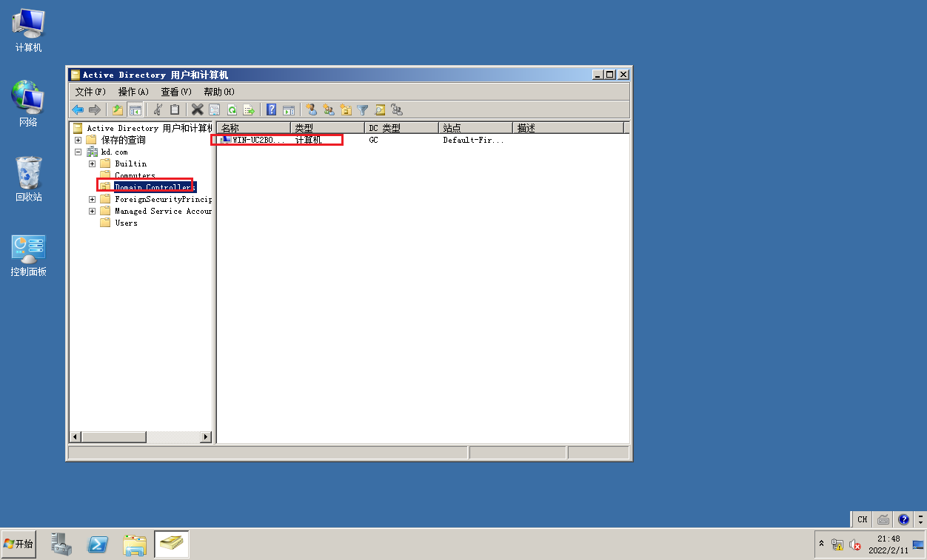Click the language bar help icon
927x560 pixels.
[x=903, y=519]
